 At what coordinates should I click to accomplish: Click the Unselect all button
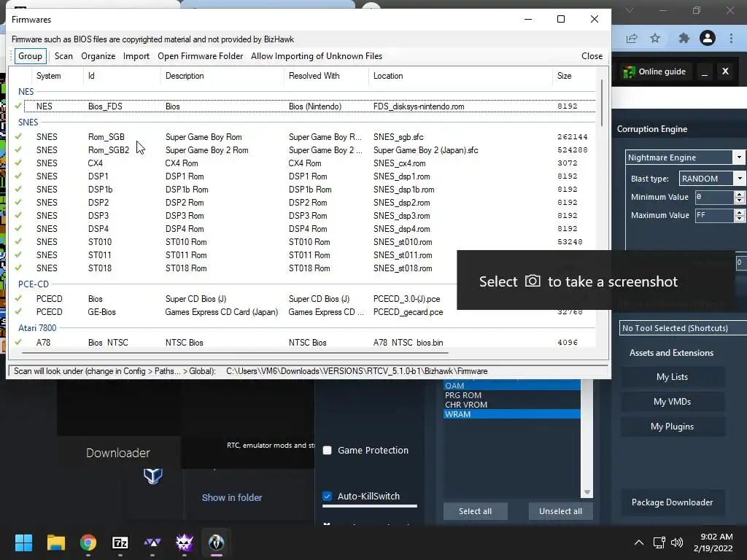click(561, 511)
